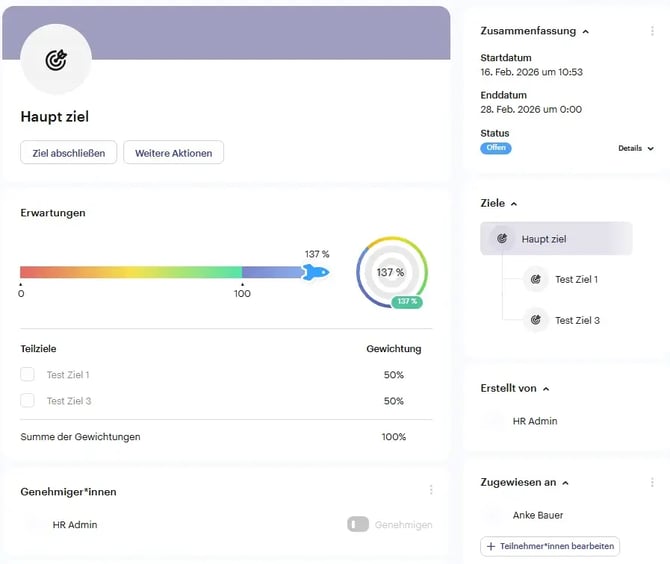Click Anke Bauer under Zugewiesen an

point(538,515)
